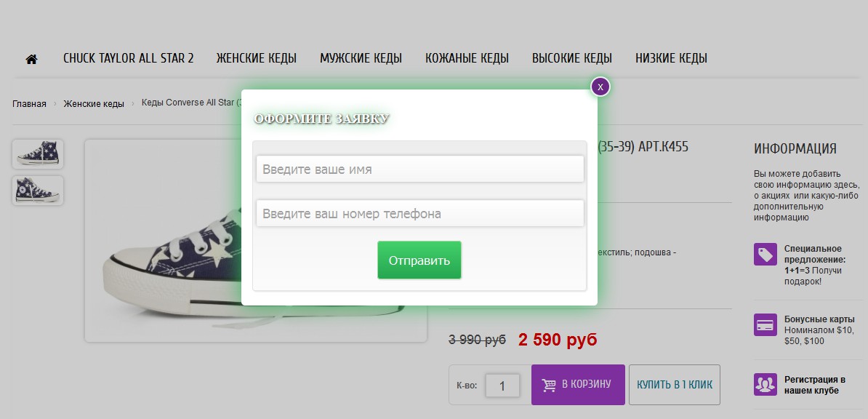Open Высокие кеды menu item
The image size is (868, 419).
[572, 58]
